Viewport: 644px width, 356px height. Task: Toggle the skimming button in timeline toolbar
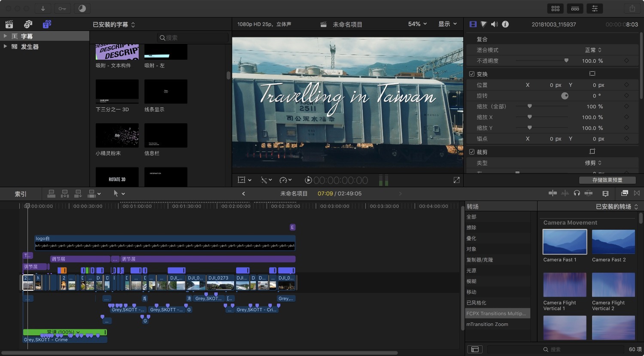click(x=553, y=193)
